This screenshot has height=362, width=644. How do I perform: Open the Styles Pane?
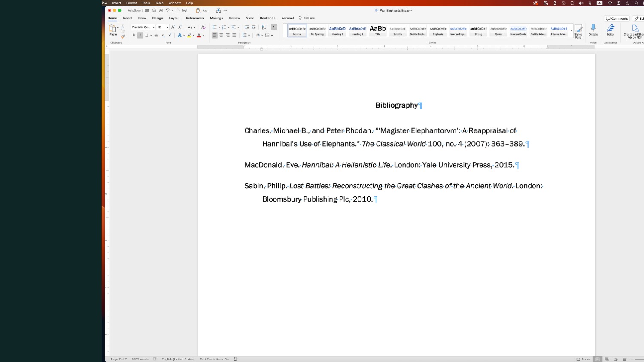pyautogui.click(x=578, y=30)
